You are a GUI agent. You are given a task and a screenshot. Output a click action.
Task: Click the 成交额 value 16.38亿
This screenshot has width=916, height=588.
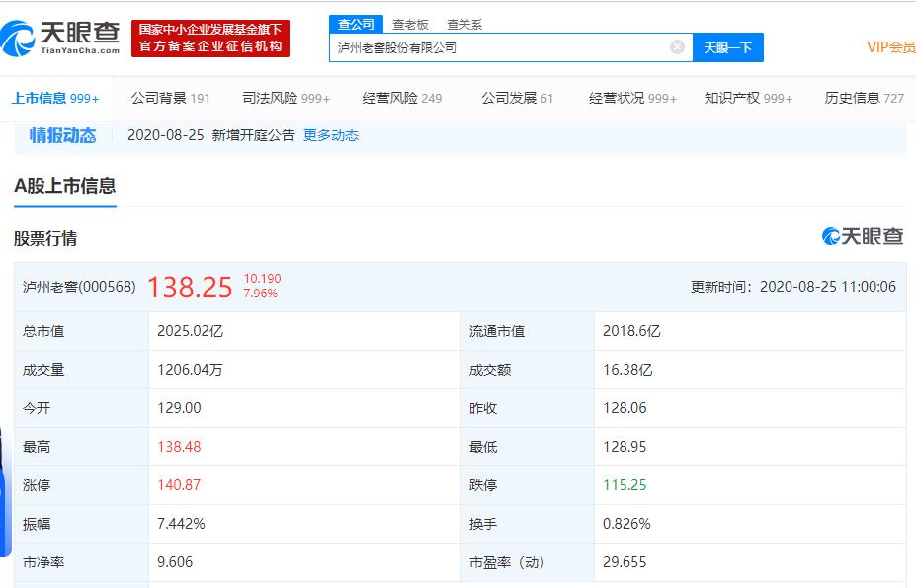(627, 370)
